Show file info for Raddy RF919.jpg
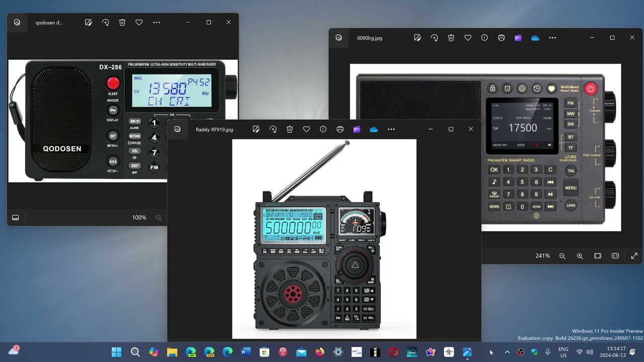This screenshot has width=644, height=362. 323,129
